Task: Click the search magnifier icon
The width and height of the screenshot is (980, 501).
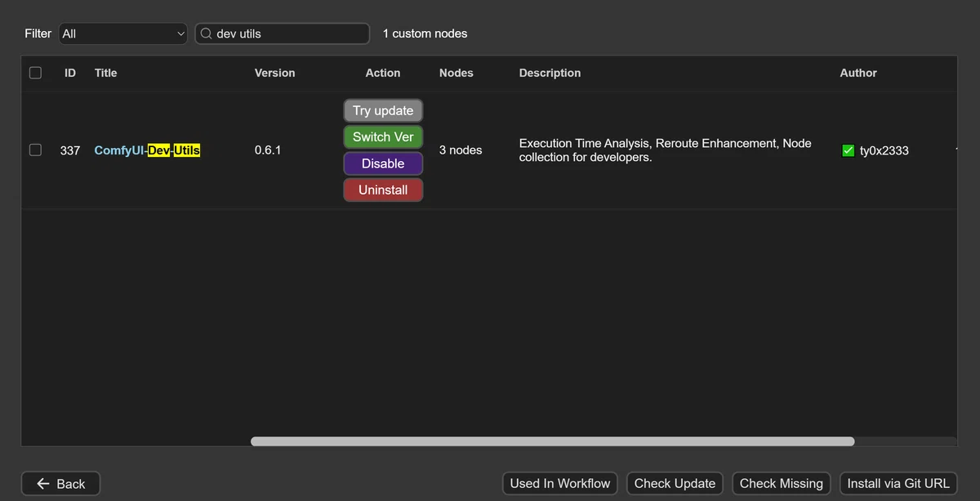Action: (x=207, y=34)
